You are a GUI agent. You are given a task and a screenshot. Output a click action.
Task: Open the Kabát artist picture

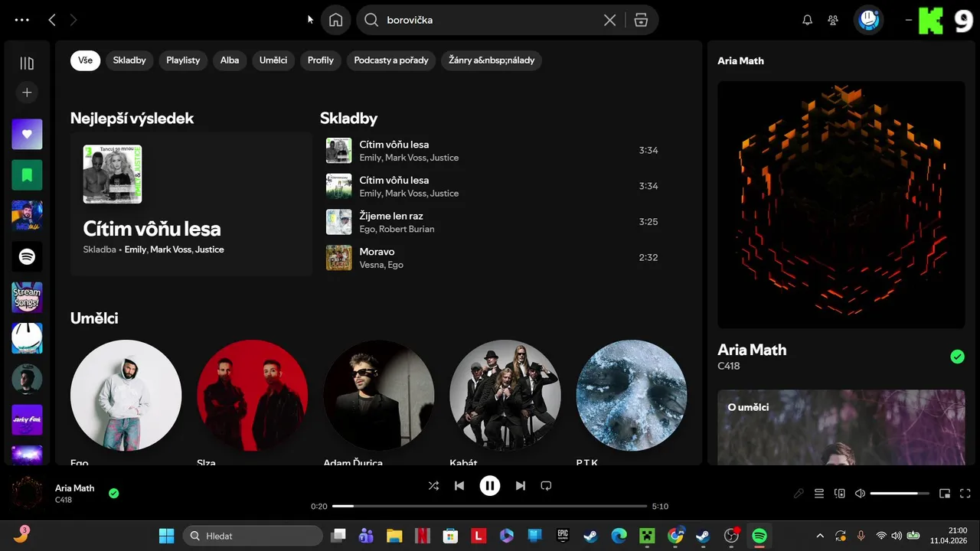pos(505,396)
